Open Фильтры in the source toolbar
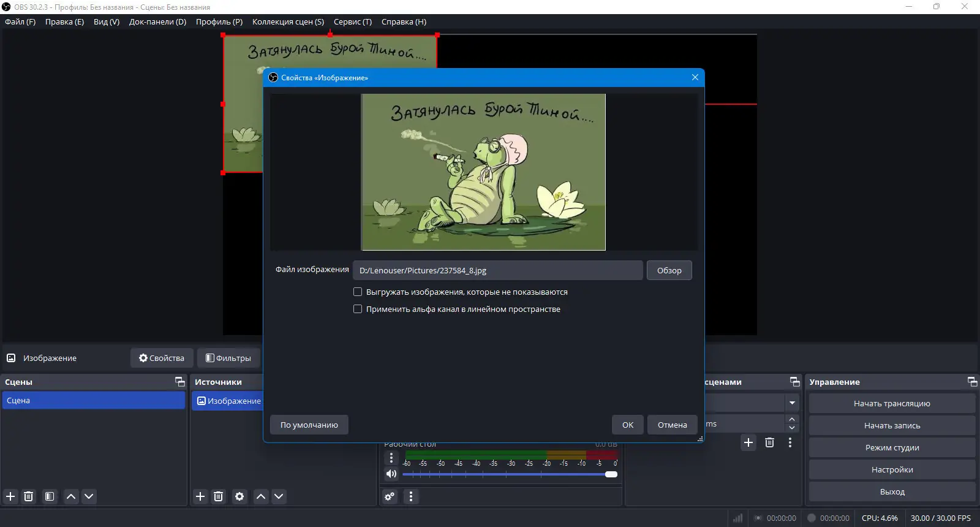Image resolution: width=980 pixels, height=527 pixels. [x=228, y=358]
